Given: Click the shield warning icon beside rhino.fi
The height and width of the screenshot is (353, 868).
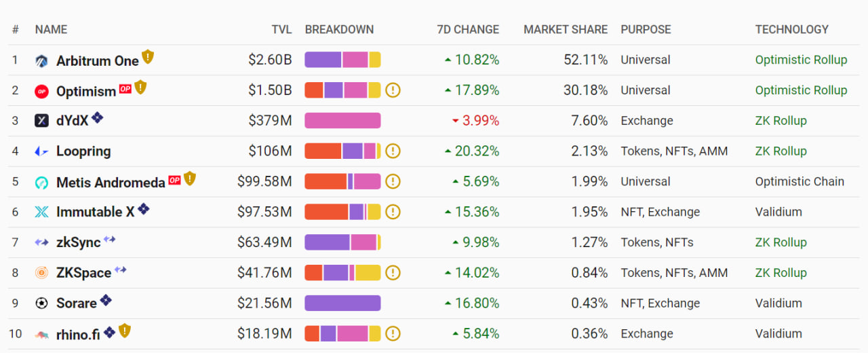Looking at the screenshot, I should pyautogui.click(x=125, y=331).
